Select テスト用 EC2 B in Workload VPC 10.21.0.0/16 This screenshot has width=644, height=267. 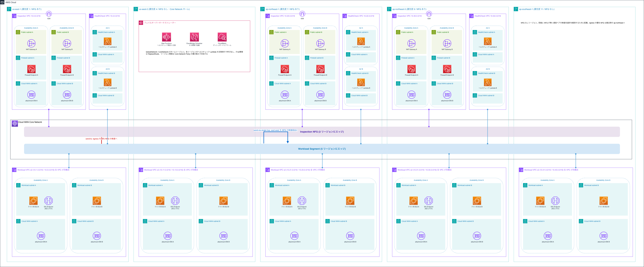[350, 201]
